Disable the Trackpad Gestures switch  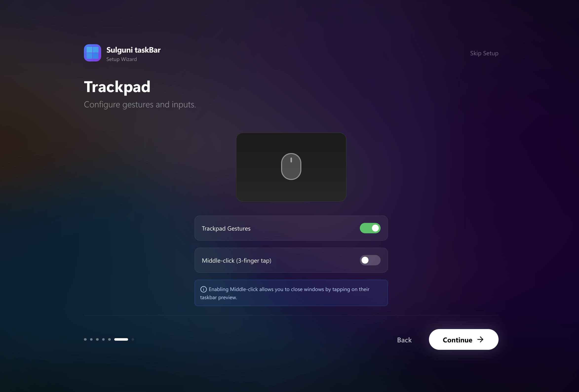(370, 228)
